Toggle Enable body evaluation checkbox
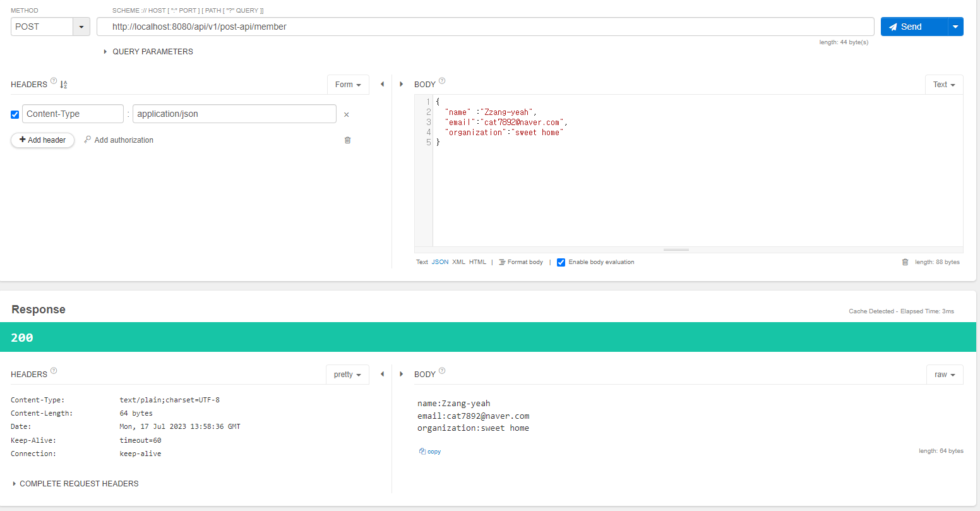Screen dimensions: 980x511 (561, 263)
